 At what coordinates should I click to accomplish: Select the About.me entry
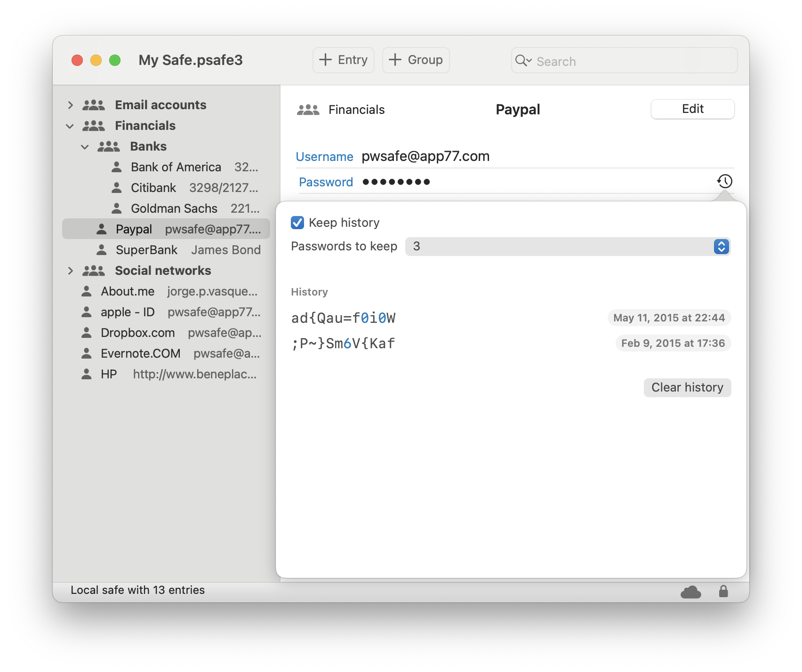coord(166,291)
